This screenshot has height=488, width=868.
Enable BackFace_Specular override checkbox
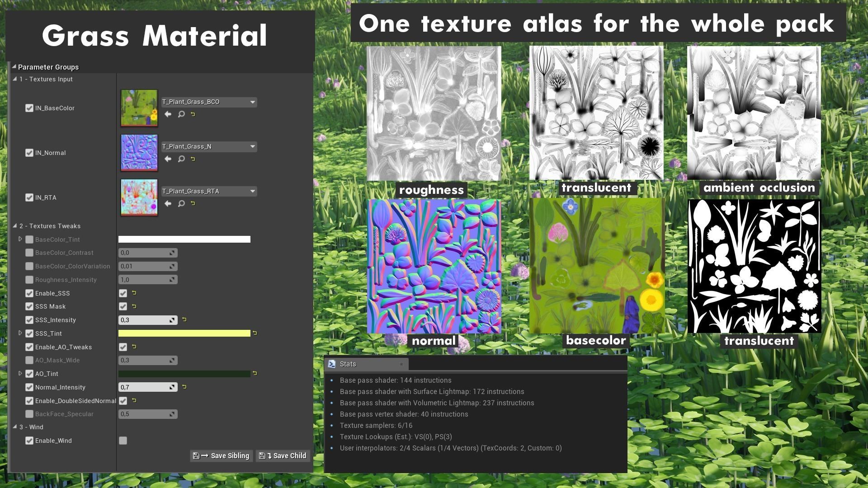29,414
